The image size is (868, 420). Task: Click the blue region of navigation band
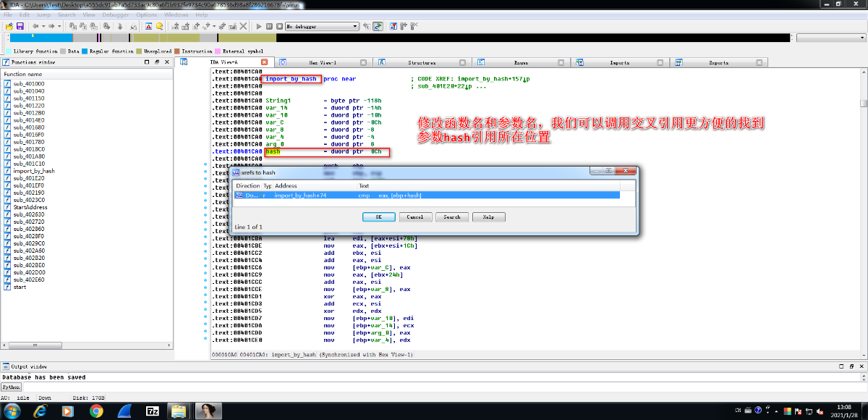[41, 38]
